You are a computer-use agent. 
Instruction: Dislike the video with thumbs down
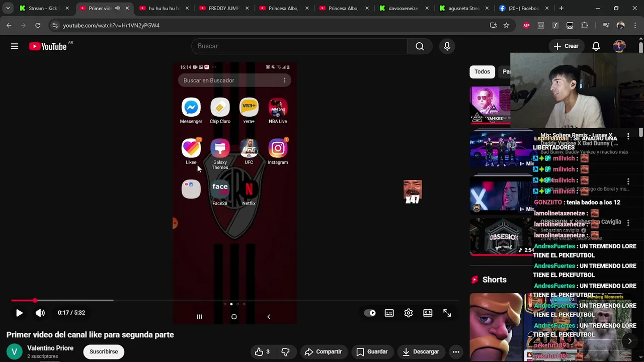click(x=285, y=352)
